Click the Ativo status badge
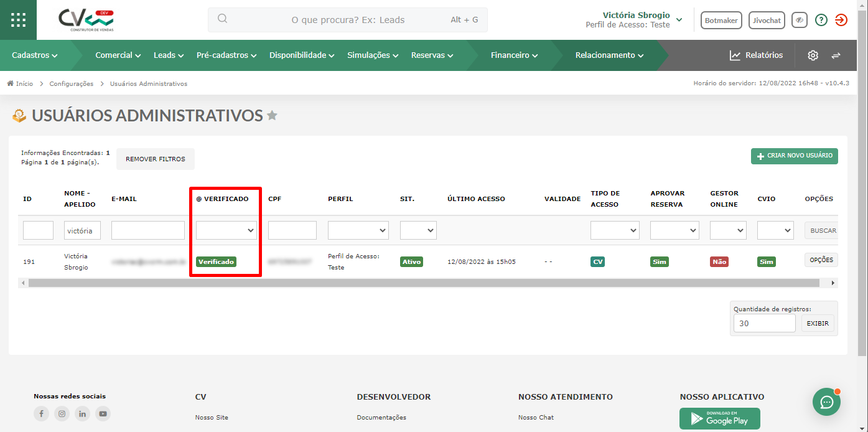 click(x=411, y=261)
